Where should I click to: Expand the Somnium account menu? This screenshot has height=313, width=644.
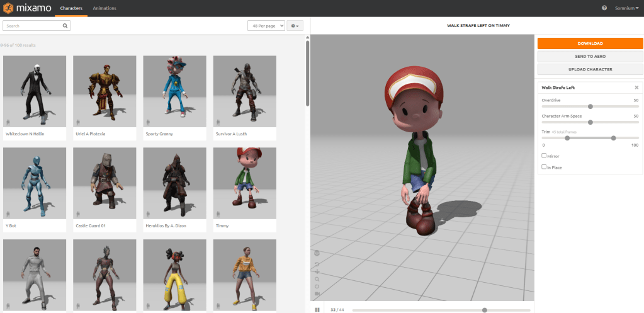(x=626, y=8)
